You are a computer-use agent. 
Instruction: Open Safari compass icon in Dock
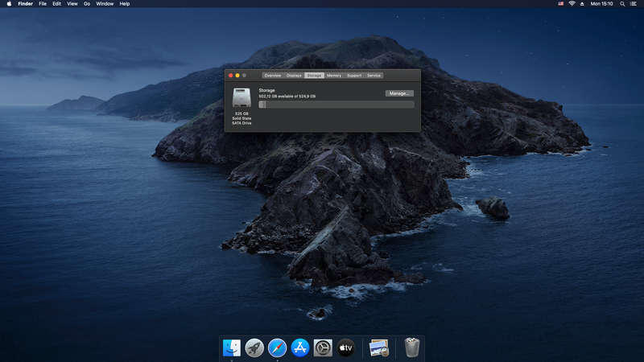[277, 348]
